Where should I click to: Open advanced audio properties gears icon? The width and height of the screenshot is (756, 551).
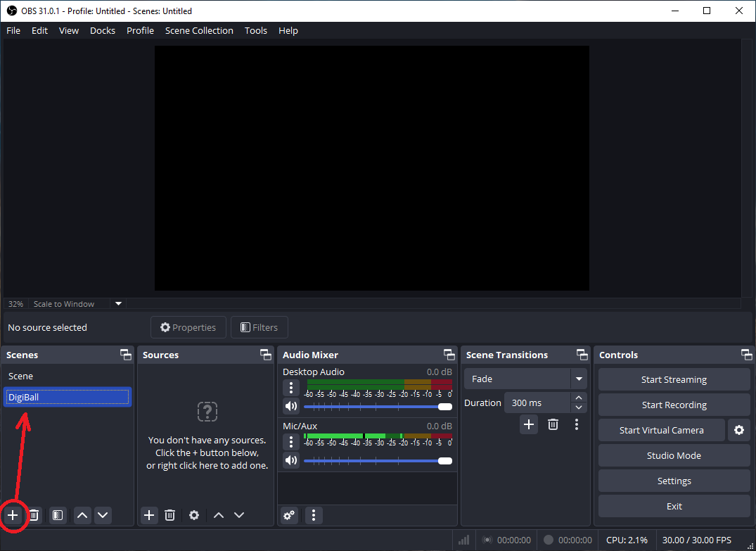pos(289,515)
